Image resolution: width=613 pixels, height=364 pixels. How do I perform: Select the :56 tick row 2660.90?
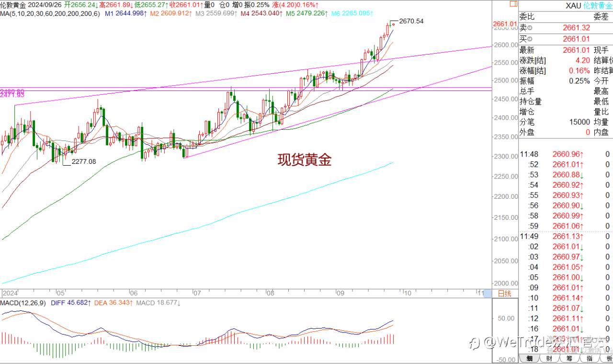(566, 205)
